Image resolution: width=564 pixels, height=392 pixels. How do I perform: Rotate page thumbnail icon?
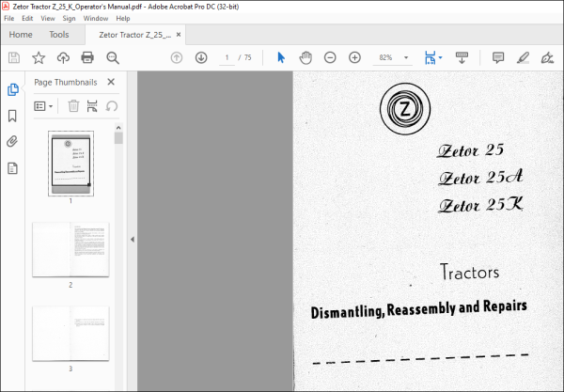pos(112,106)
